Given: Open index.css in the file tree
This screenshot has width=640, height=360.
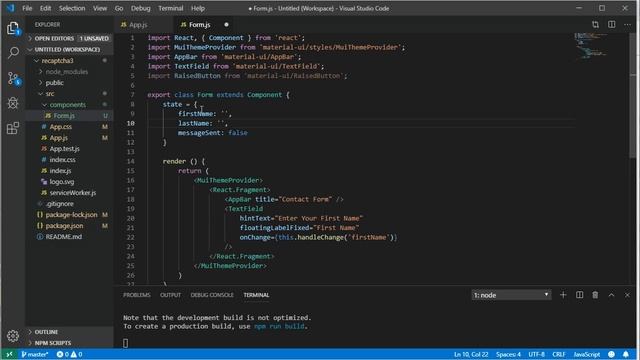Looking at the screenshot, I should pyautogui.click(x=69, y=160).
